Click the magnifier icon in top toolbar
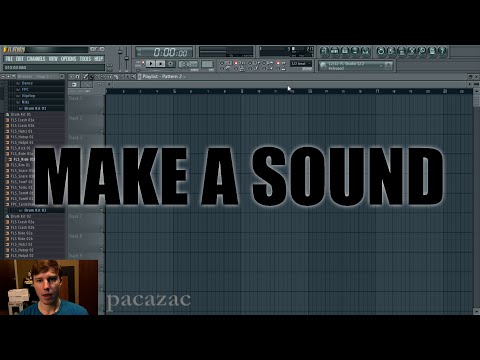 click(422, 51)
